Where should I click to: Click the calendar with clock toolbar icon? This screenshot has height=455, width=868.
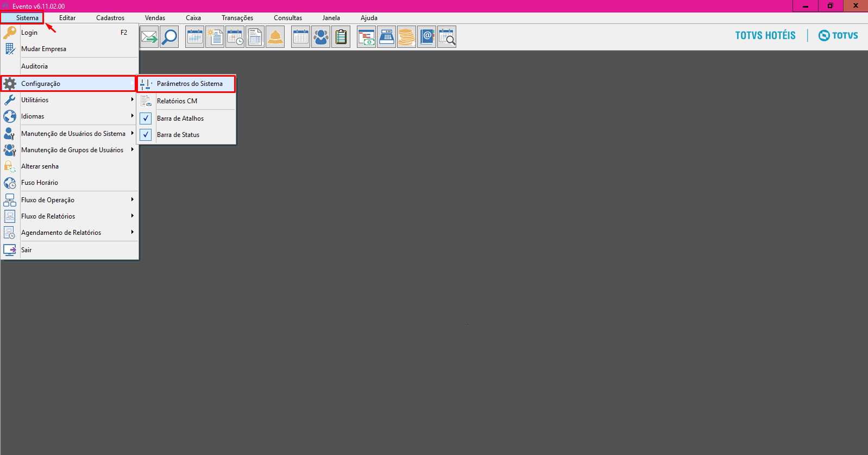click(235, 37)
